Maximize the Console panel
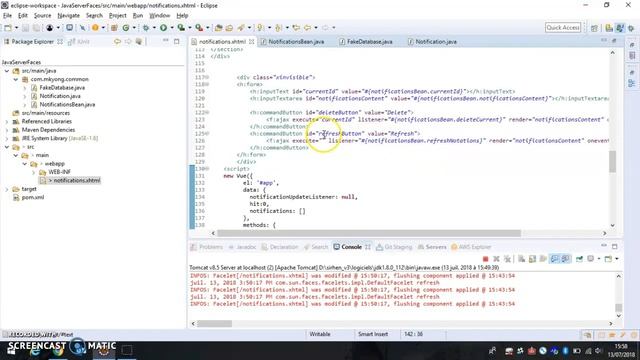640x360 pixels. (x=614, y=247)
